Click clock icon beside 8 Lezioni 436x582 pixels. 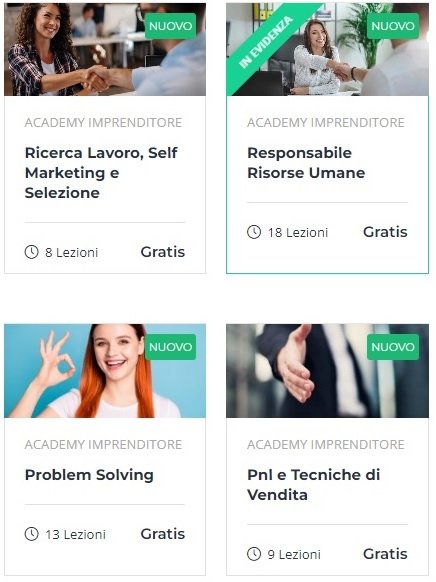(32, 252)
